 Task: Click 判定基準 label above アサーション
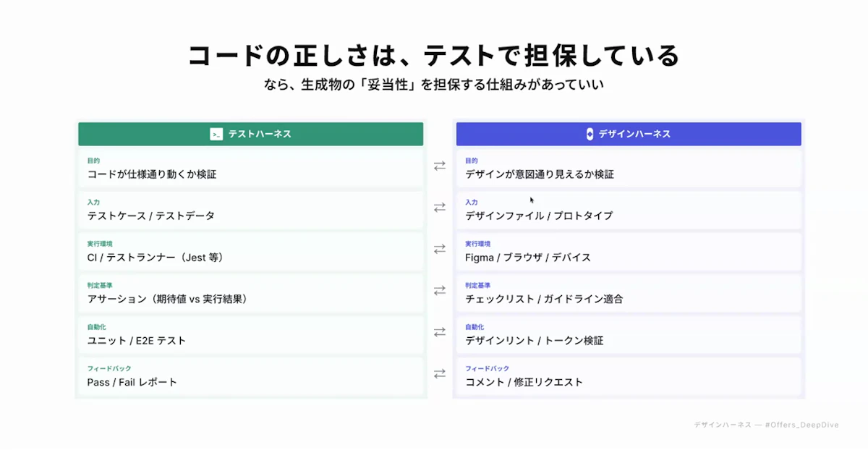[100, 286]
